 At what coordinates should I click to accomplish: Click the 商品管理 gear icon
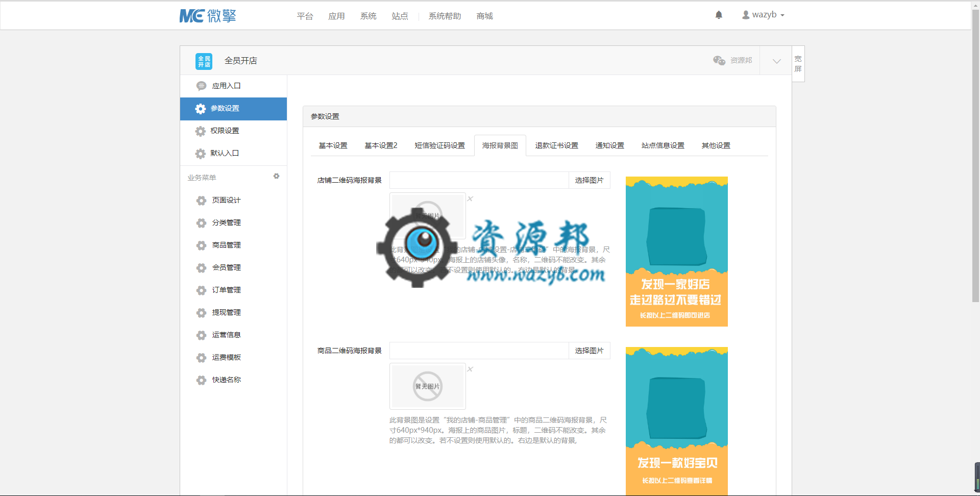point(201,245)
